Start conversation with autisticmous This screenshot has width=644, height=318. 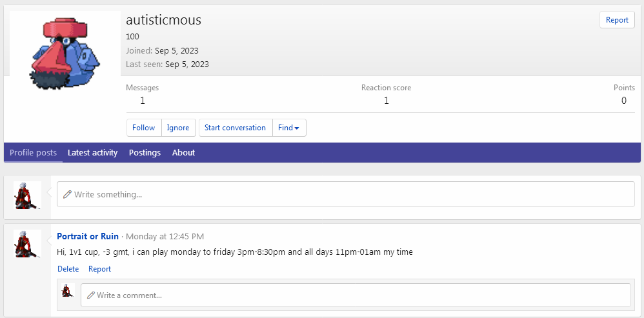coord(235,128)
